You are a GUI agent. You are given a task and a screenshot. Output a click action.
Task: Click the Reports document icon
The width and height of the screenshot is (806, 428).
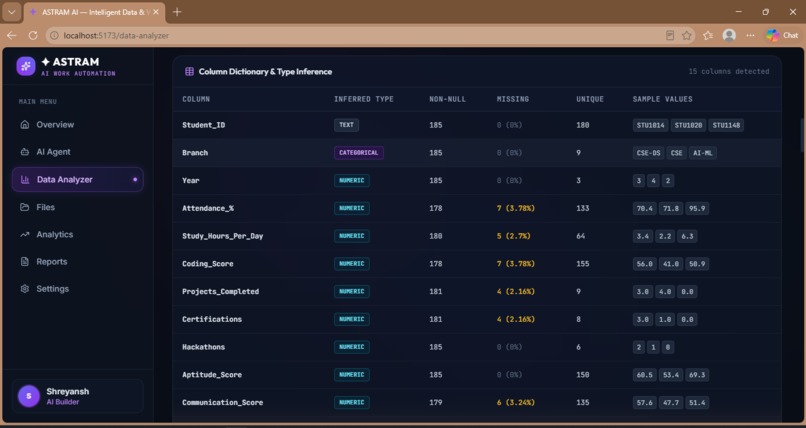[24, 262]
